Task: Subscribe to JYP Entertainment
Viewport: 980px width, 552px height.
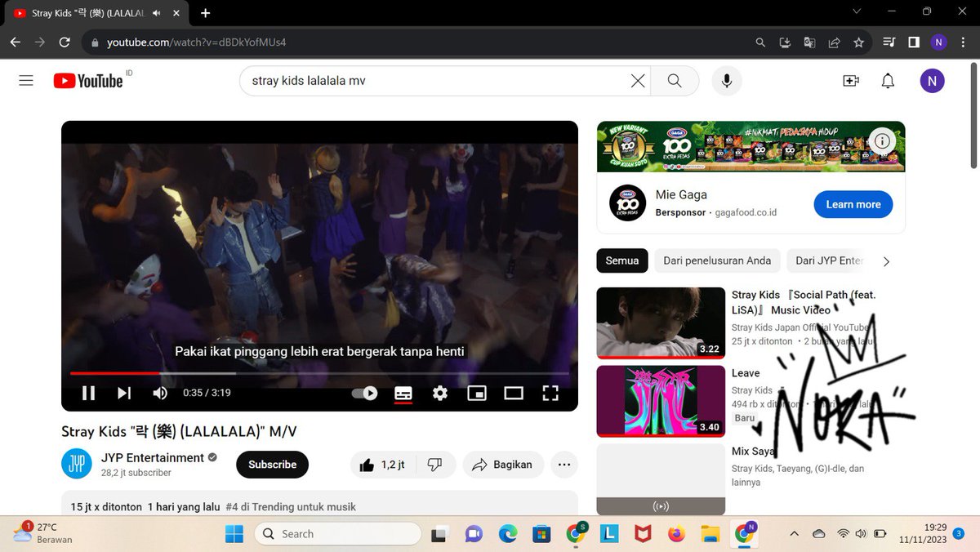Action: 272,464
